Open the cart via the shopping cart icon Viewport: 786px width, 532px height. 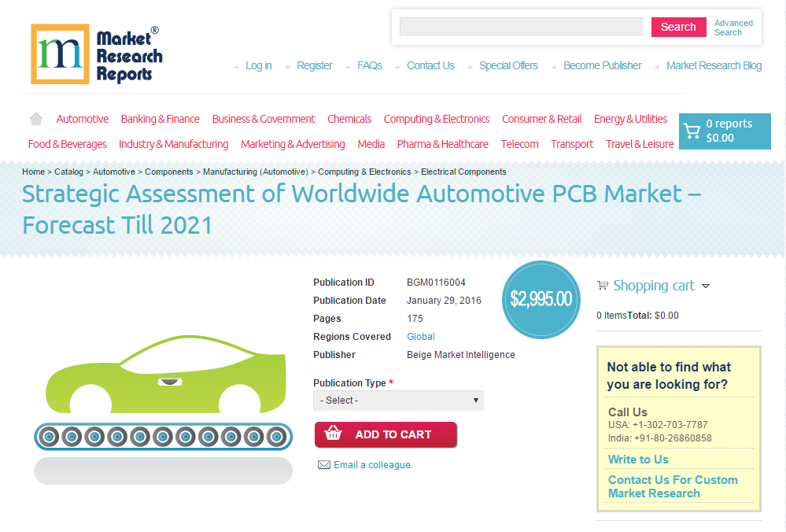click(x=692, y=131)
